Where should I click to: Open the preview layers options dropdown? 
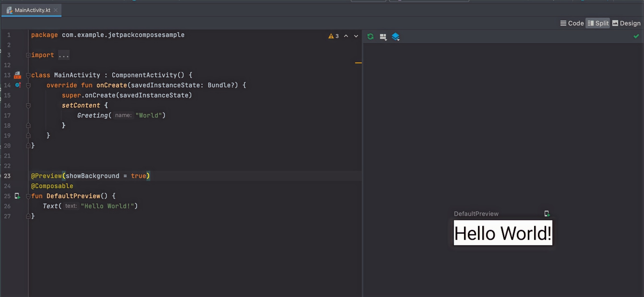(x=395, y=37)
